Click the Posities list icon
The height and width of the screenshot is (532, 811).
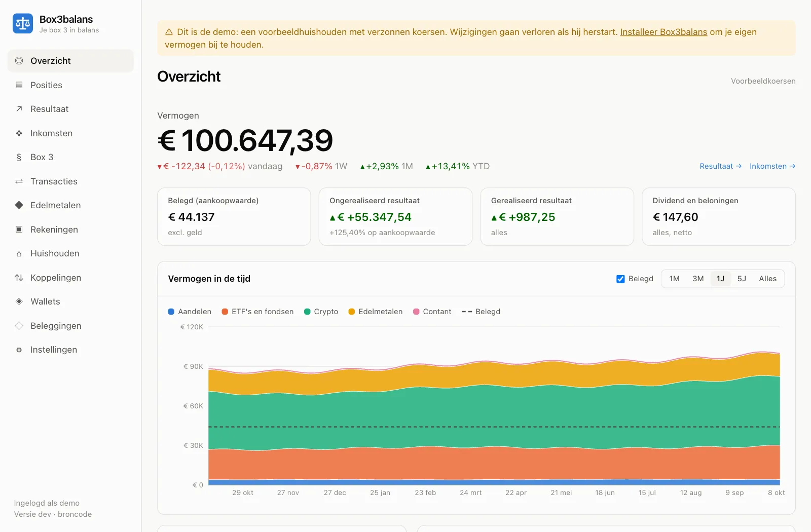click(x=19, y=85)
